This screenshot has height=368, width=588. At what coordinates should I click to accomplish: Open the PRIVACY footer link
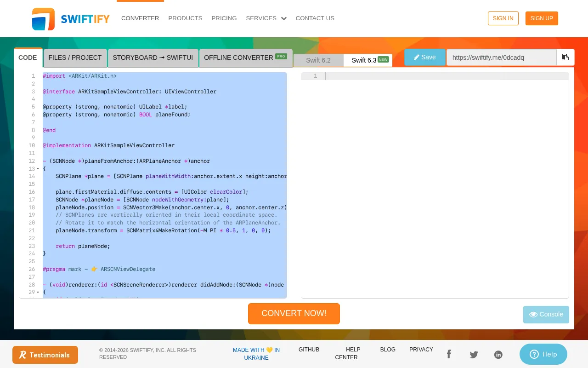[x=421, y=350]
